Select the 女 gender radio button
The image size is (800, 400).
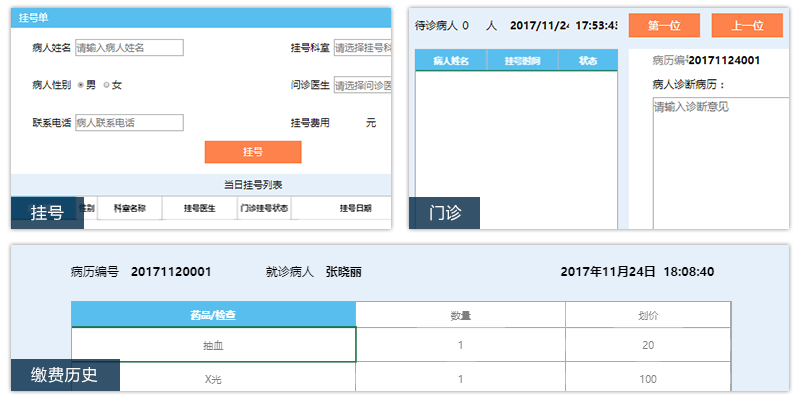point(106,85)
